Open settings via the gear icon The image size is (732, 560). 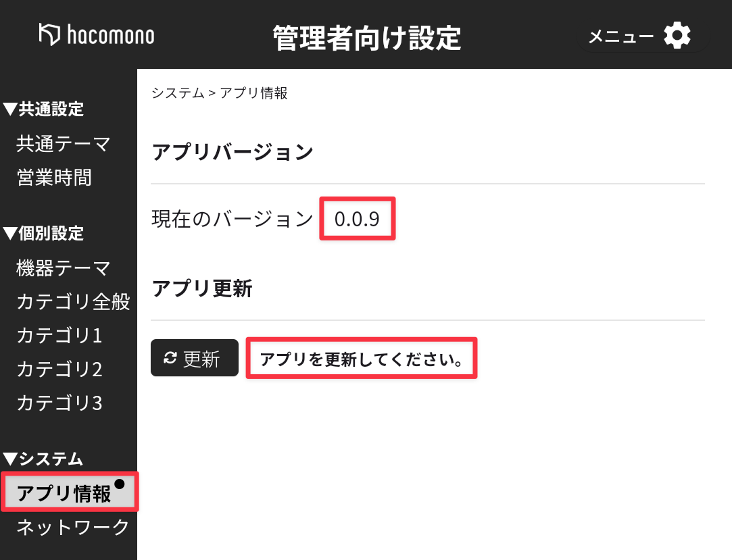pos(677,36)
